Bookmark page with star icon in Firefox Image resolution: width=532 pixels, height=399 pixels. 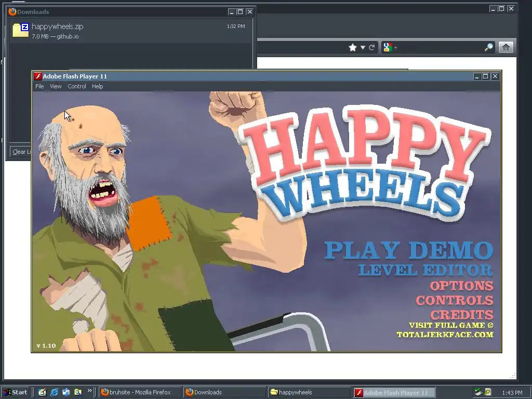pos(353,47)
